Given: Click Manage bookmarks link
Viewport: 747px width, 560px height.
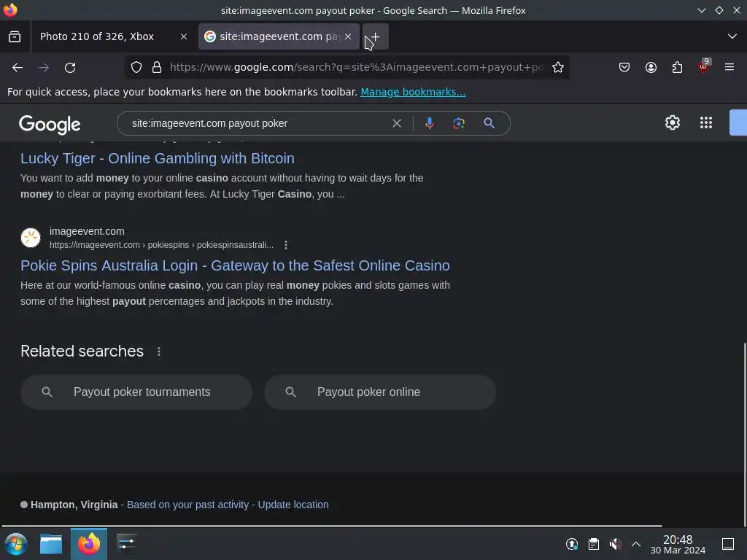Looking at the screenshot, I should point(413,92).
